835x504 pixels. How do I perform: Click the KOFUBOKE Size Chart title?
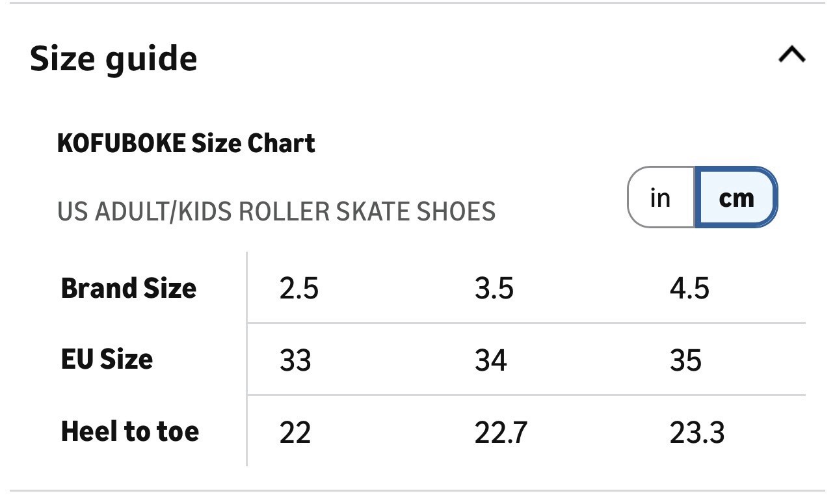(186, 143)
